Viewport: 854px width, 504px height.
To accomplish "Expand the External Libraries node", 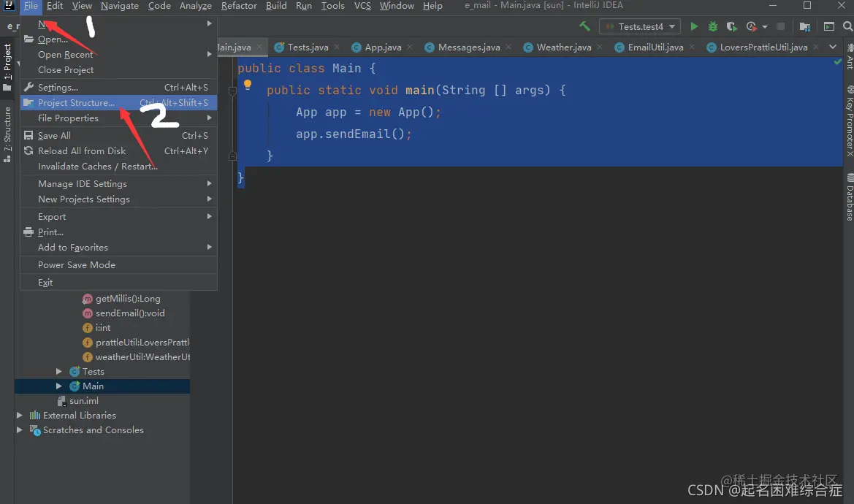I will 20,416.
